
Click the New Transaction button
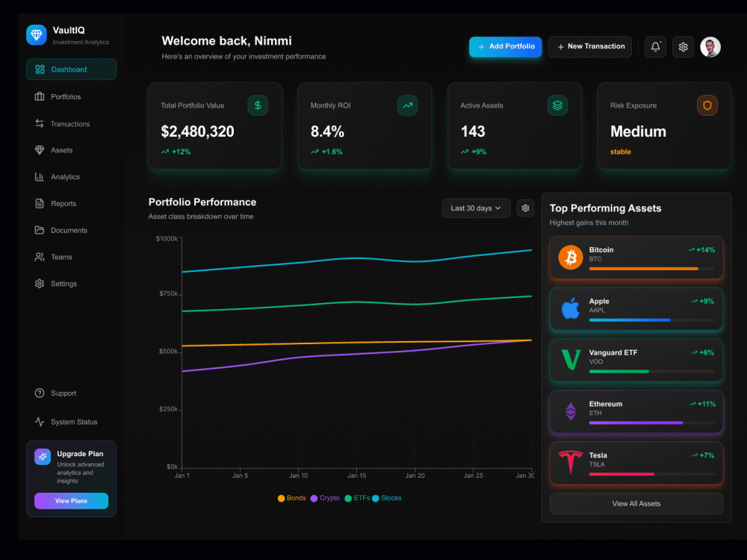[x=590, y=46]
